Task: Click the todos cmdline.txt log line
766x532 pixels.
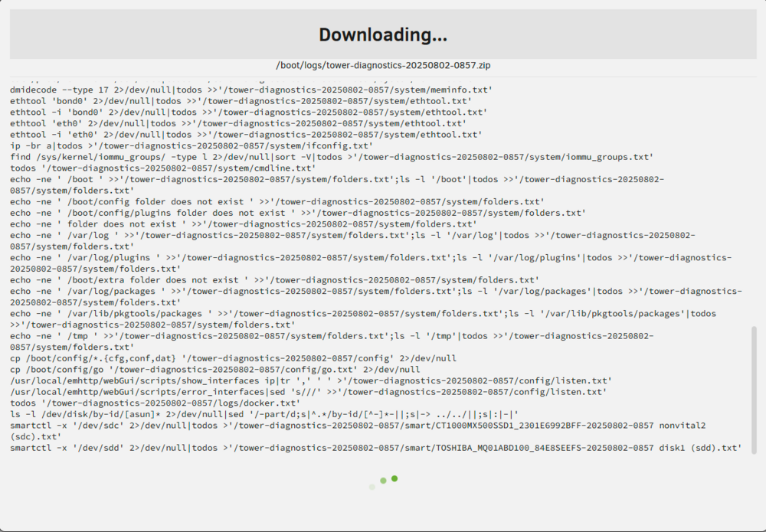Action: tap(163, 168)
